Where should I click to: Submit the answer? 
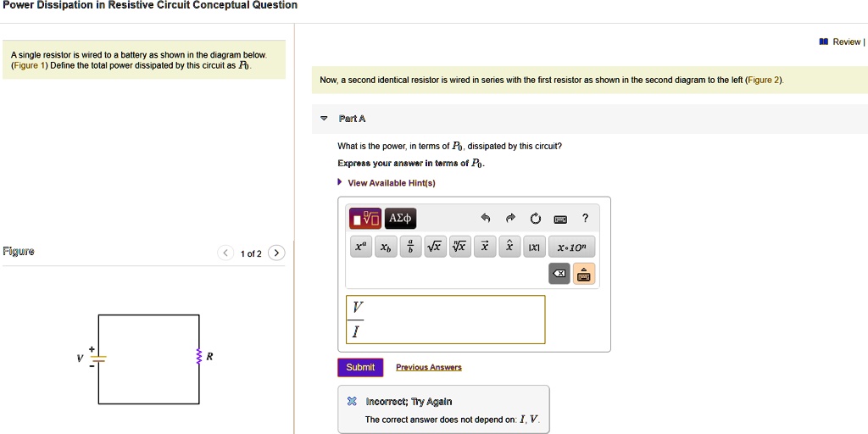(360, 367)
